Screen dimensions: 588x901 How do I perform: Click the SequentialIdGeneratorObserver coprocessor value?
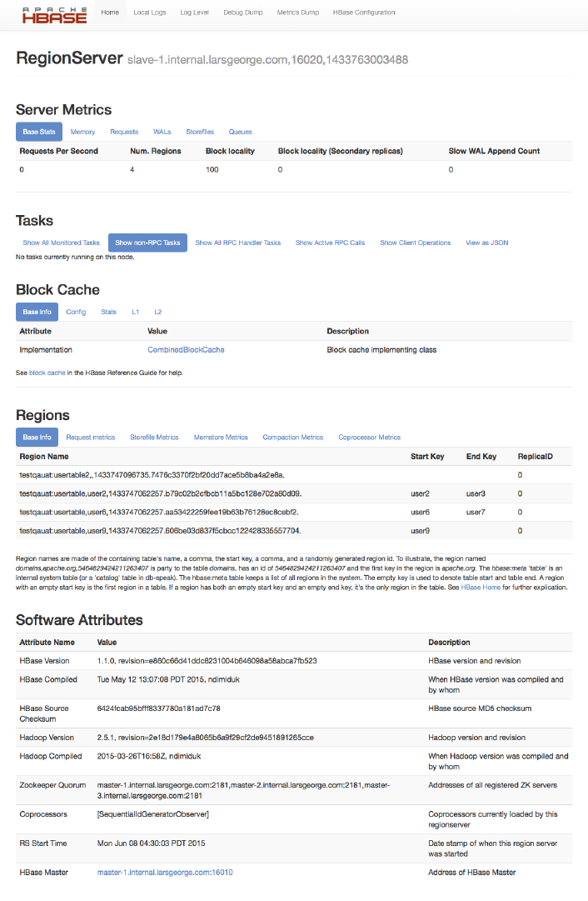coord(152,814)
